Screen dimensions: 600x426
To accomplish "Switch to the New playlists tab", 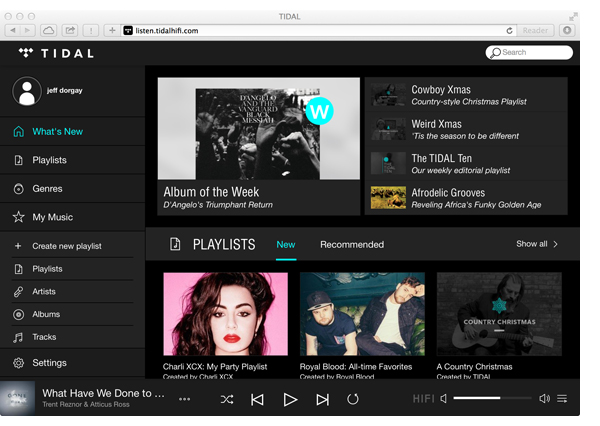I will [x=286, y=245].
